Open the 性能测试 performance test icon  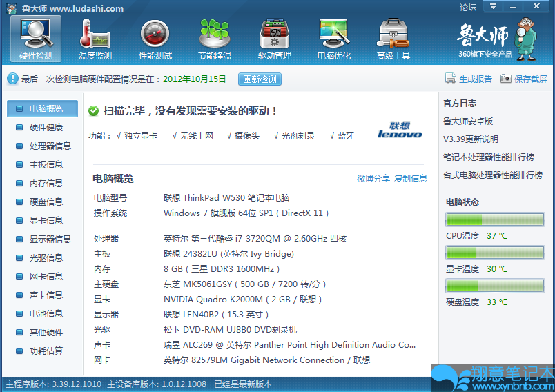[x=155, y=33]
